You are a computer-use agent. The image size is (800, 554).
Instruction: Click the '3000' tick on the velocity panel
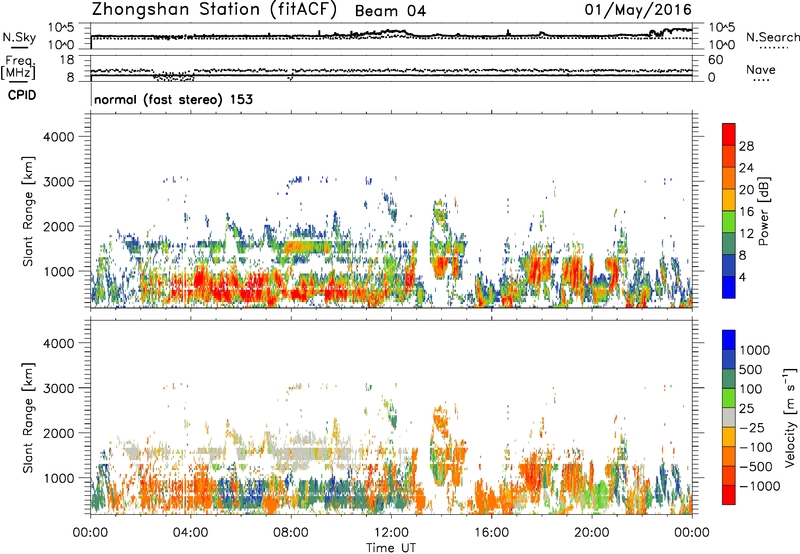coord(58,388)
